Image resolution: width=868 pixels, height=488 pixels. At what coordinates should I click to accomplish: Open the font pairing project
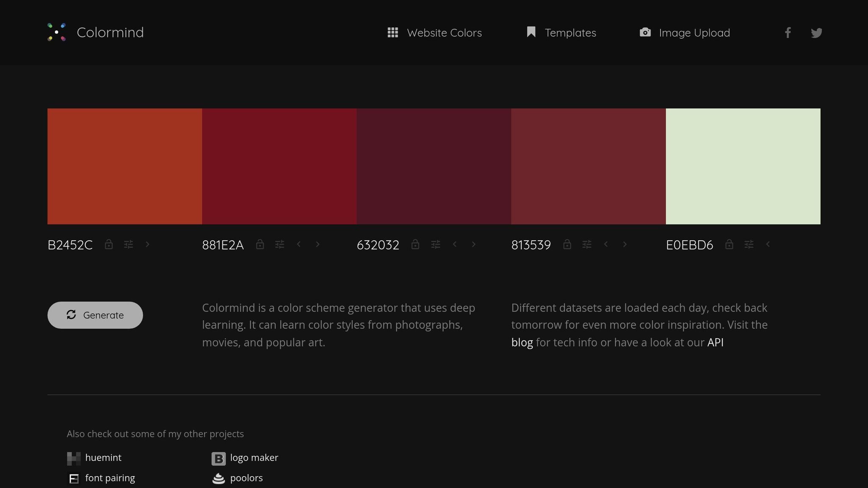110,477
